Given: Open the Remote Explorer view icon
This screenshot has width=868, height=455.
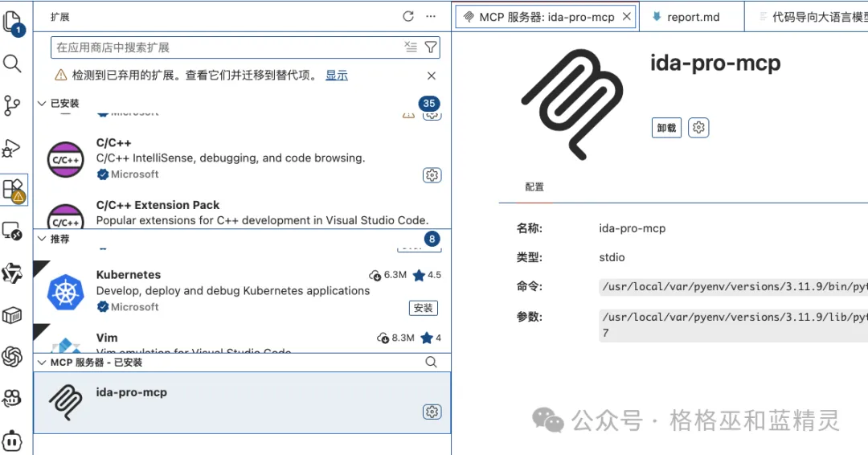Looking at the screenshot, I should tap(12, 231).
